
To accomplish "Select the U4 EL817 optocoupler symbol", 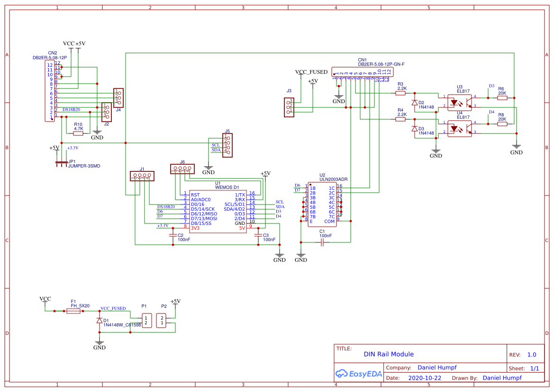I will (x=459, y=129).
